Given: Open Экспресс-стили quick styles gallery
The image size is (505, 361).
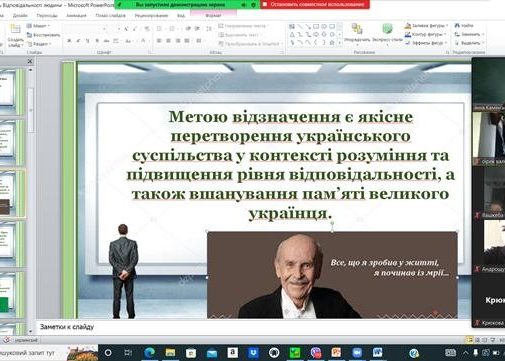Looking at the screenshot, I should 387,34.
